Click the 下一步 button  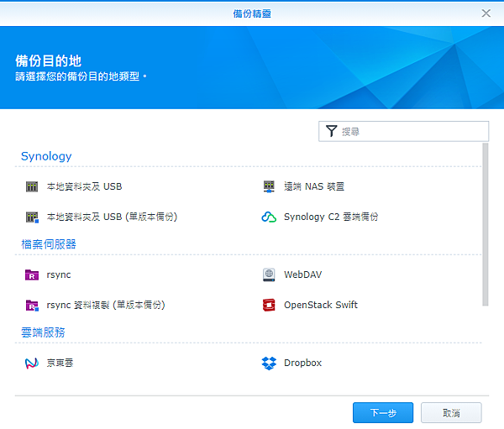click(x=383, y=412)
